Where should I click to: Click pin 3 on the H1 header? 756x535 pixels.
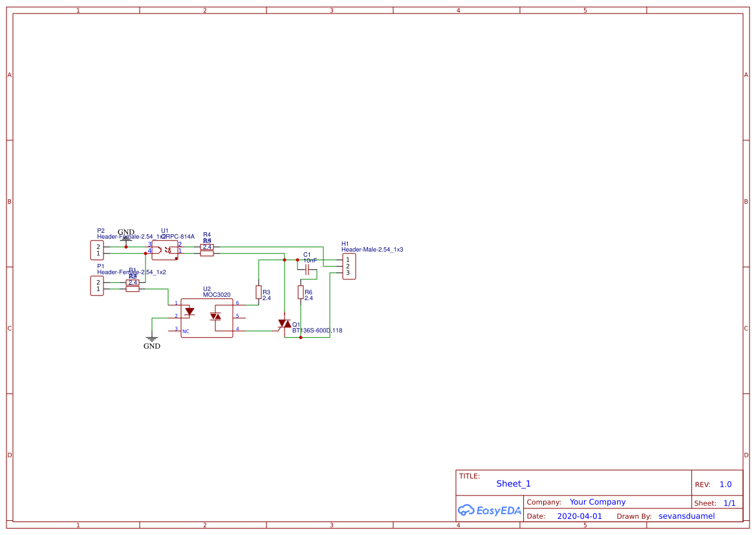point(348,273)
